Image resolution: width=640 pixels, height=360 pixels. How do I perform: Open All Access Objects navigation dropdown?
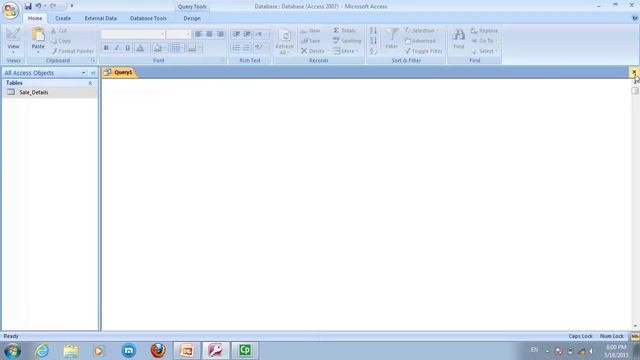[x=83, y=73]
